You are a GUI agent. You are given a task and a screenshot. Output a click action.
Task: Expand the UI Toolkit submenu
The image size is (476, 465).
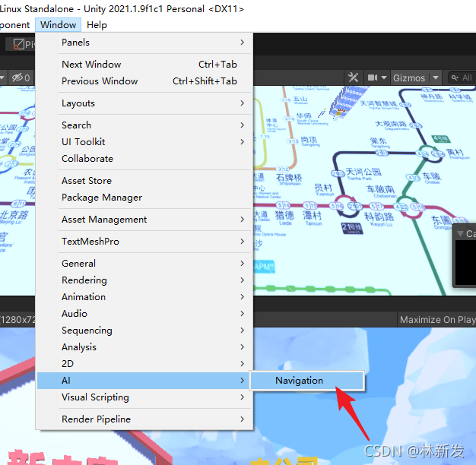144,141
